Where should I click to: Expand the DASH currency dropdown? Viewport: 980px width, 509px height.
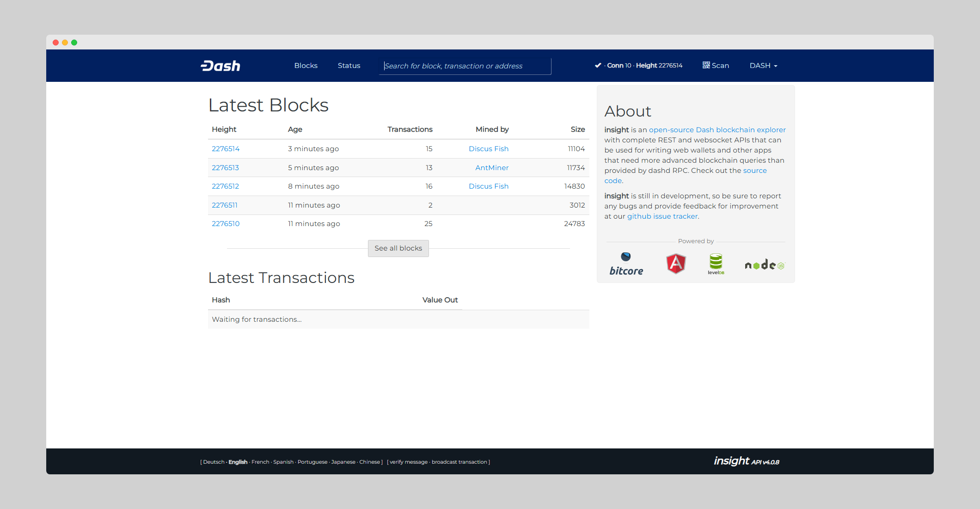click(x=763, y=66)
